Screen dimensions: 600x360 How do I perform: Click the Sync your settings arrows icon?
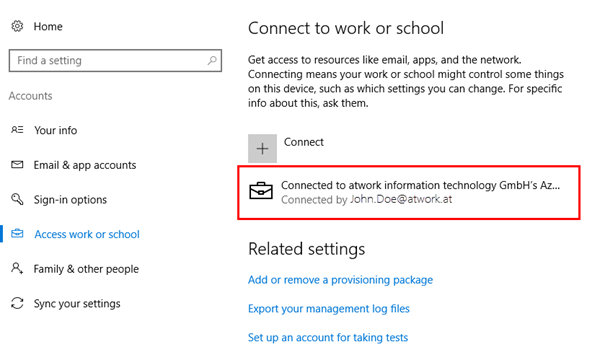point(17,303)
